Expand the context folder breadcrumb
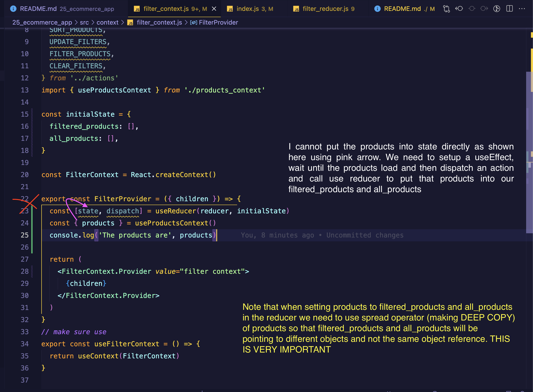 pyautogui.click(x=107, y=23)
